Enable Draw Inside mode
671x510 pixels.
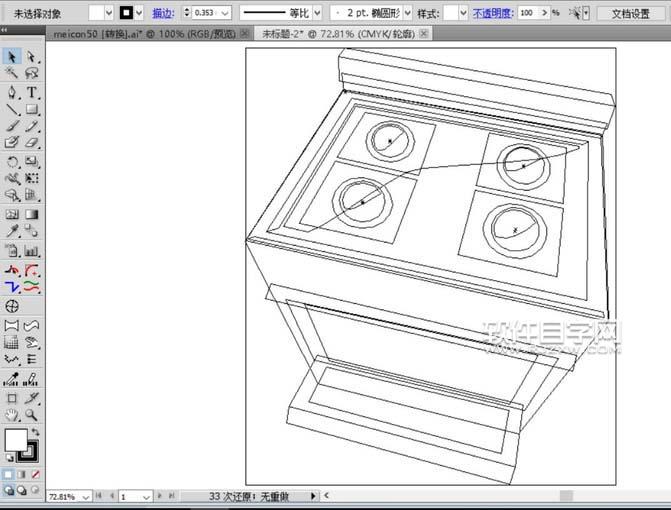(x=35, y=490)
